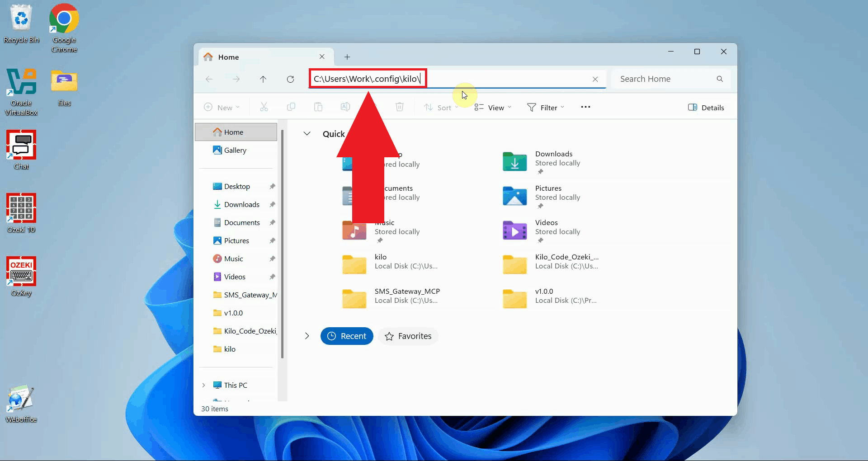Expand the Recent section chevron
Screen dimensions: 868x461
307,336
